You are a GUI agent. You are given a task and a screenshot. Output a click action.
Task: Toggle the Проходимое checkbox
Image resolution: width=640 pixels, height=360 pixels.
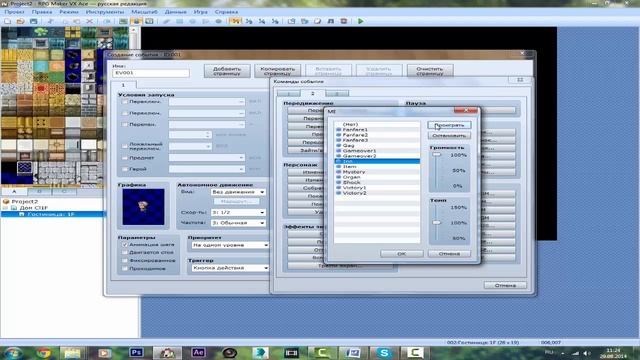tap(125, 269)
